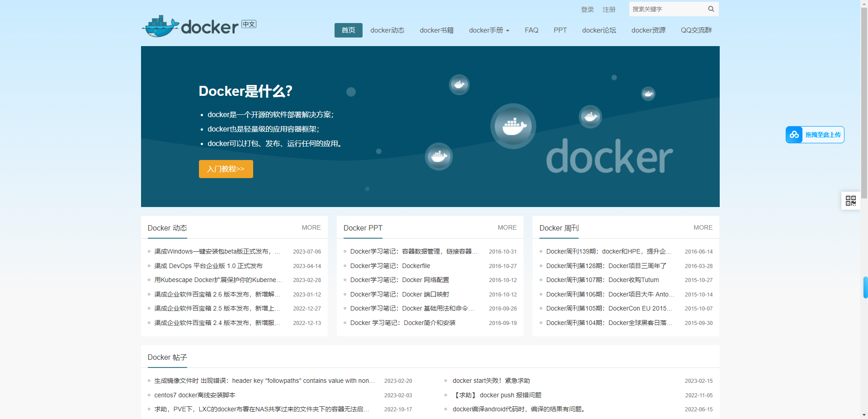
Task: Open 用Kubescape Docker扩展保护你的Kubernetes article
Action: (218, 280)
